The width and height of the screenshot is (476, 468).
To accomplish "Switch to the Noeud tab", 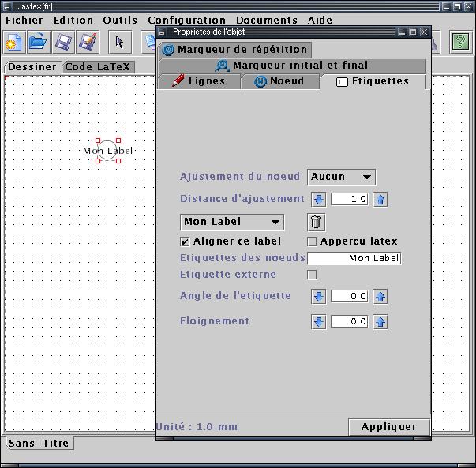I will click(x=280, y=81).
